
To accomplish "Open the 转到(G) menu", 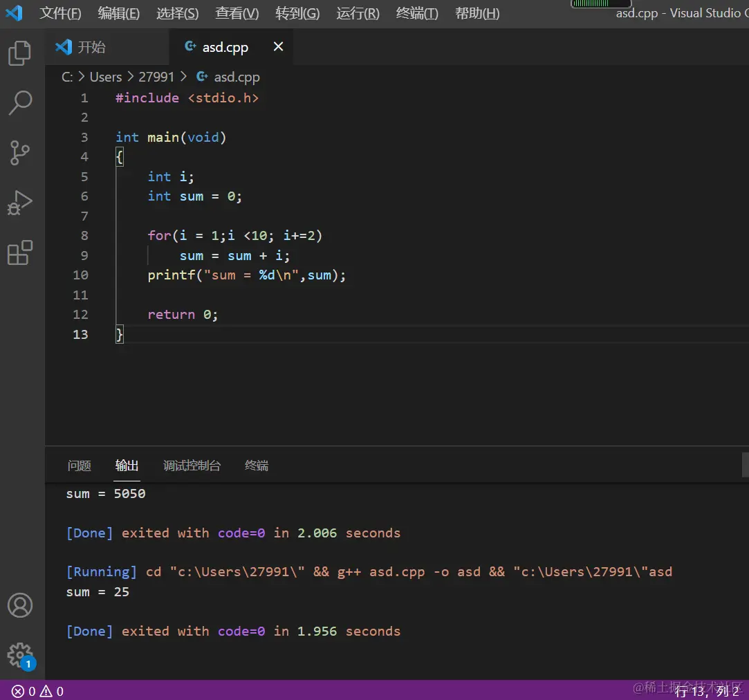I will click(297, 13).
